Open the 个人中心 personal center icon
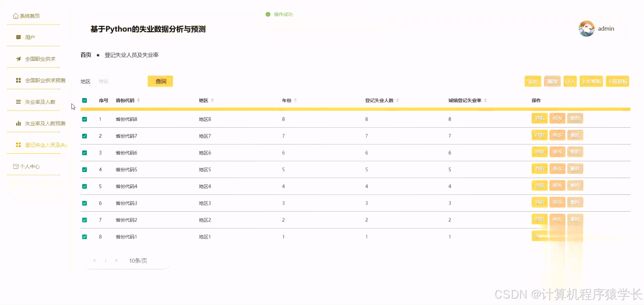 [x=15, y=166]
